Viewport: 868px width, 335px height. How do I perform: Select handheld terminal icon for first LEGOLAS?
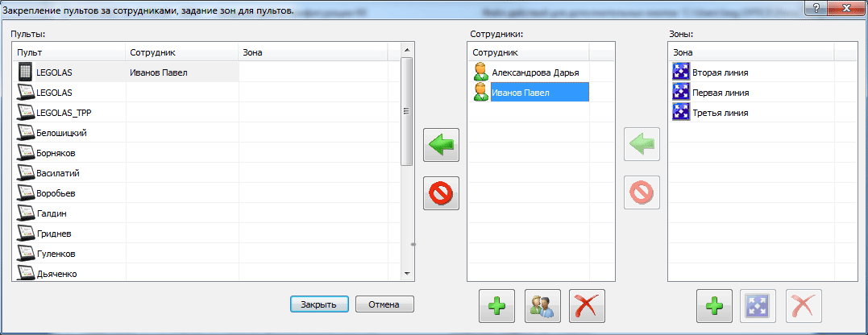(x=26, y=72)
